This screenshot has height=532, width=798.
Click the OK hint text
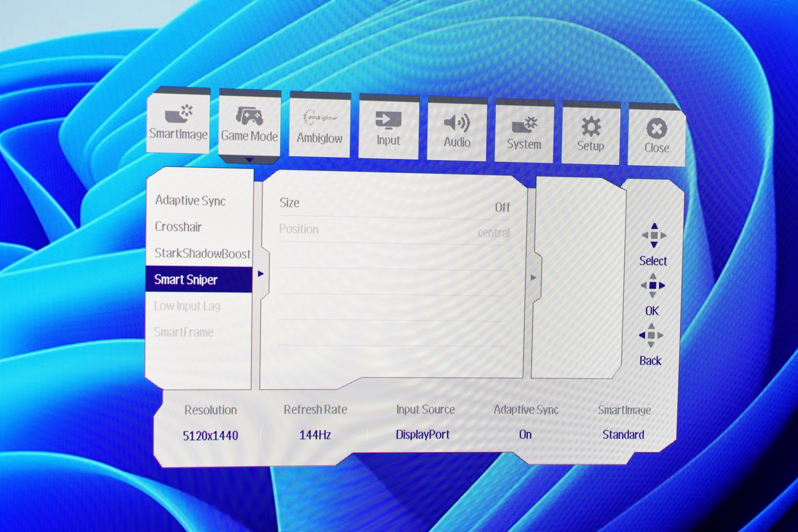pyautogui.click(x=652, y=311)
